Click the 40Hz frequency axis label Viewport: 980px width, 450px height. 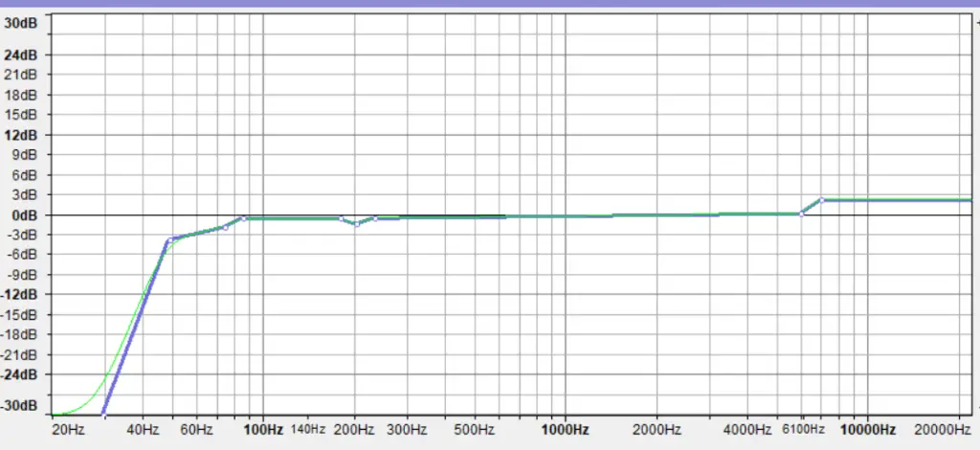tap(143, 430)
